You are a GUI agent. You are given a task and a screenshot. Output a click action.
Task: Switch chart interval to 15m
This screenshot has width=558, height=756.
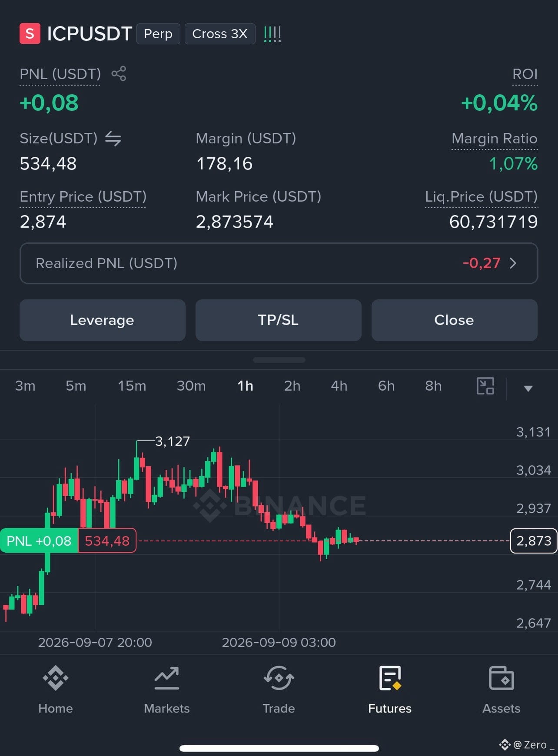132,386
